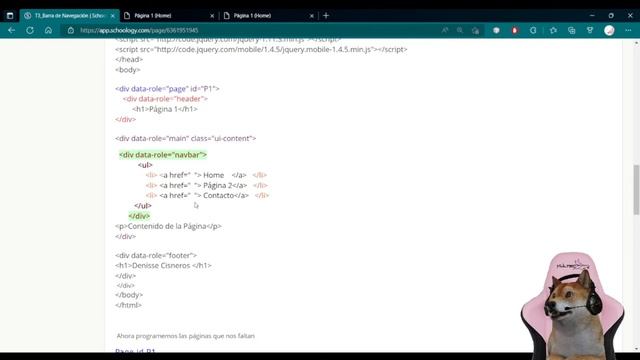Image resolution: width=640 pixels, height=360 pixels.
Task: Click the line containing Home anchor
Action: coord(206,175)
